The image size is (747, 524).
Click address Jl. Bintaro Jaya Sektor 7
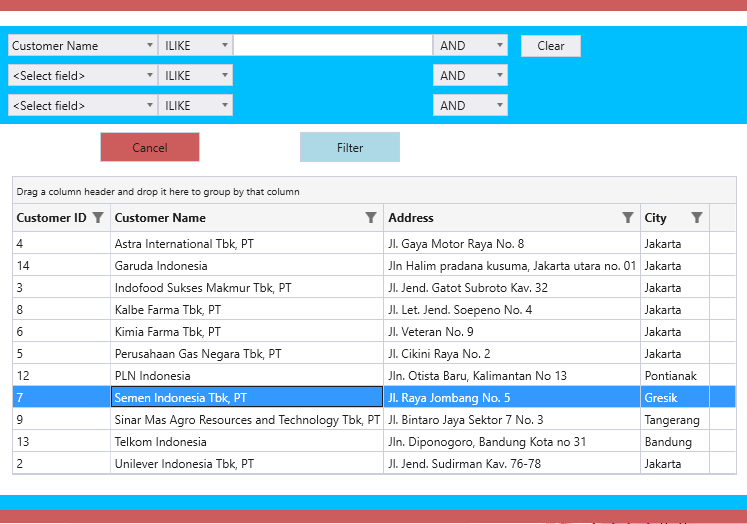click(x=512, y=419)
